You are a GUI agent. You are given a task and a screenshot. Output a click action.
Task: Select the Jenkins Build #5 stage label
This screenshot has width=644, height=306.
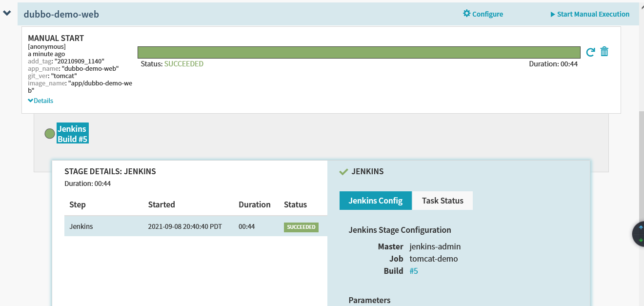click(72, 134)
